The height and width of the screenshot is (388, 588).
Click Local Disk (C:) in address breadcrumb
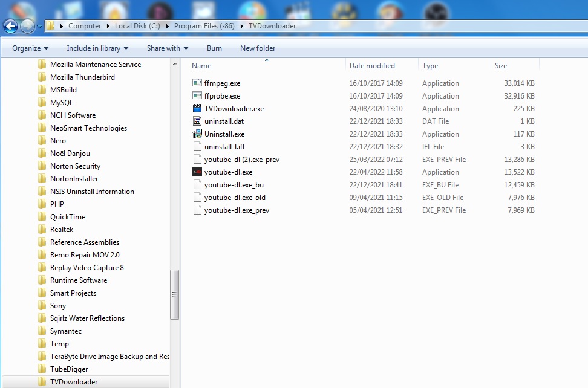[137, 26]
